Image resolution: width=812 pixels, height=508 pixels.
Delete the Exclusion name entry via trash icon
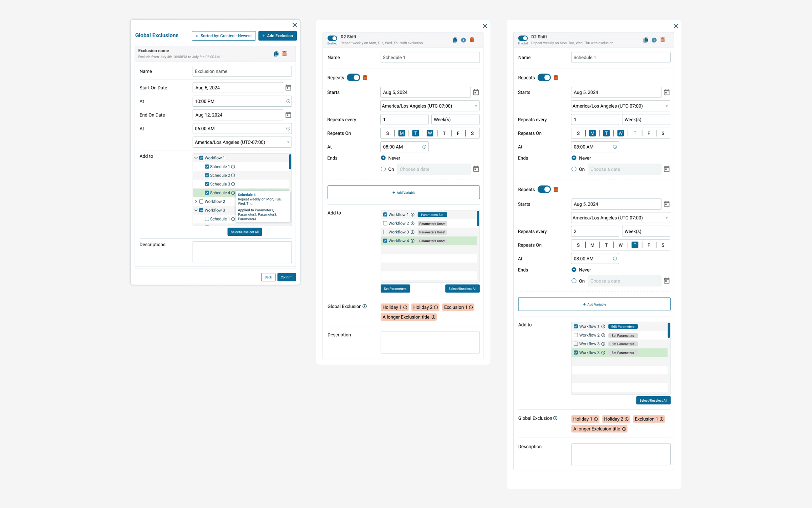(x=285, y=54)
